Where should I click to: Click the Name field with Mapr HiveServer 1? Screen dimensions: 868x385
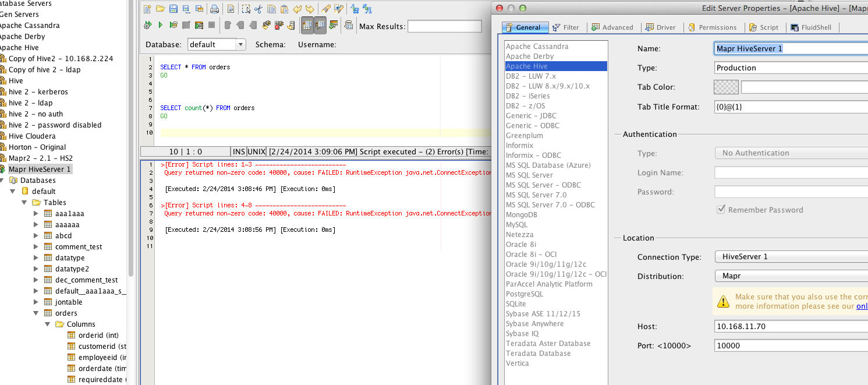pyautogui.click(x=791, y=49)
